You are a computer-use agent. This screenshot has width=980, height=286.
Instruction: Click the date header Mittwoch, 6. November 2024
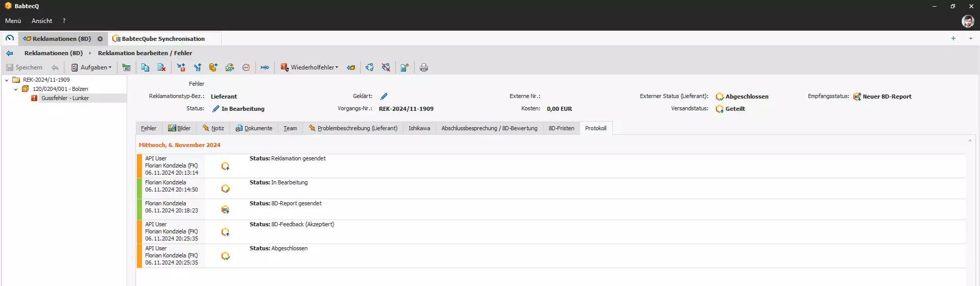tap(180, 145)
